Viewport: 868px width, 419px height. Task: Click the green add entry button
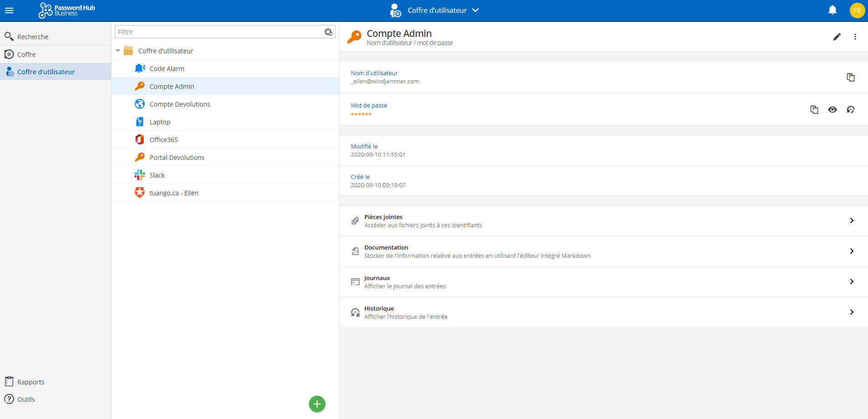[x=317, y=404]
